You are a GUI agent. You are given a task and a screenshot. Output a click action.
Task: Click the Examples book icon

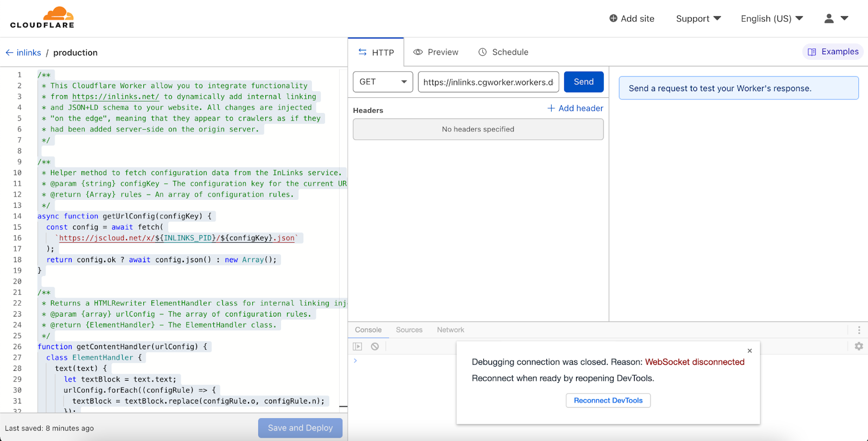point(812,52)
